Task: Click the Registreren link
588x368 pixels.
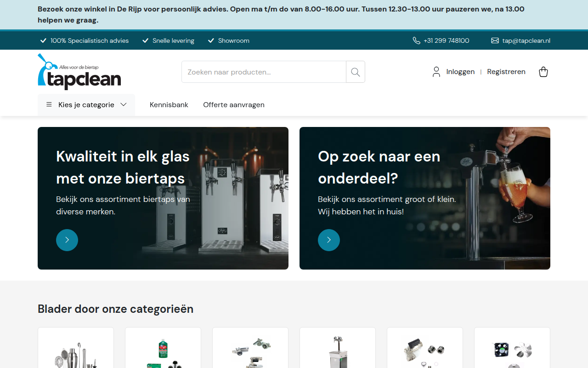Action: pos(506,72)
